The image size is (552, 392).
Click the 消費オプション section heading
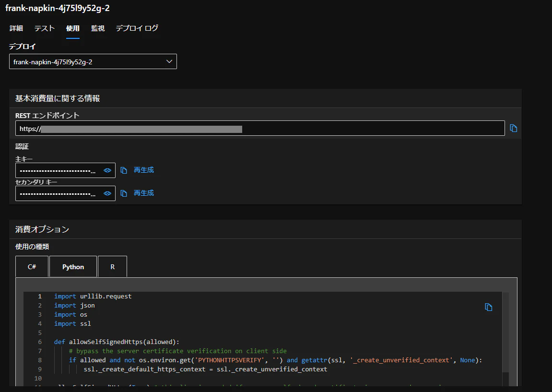(42, 229)
